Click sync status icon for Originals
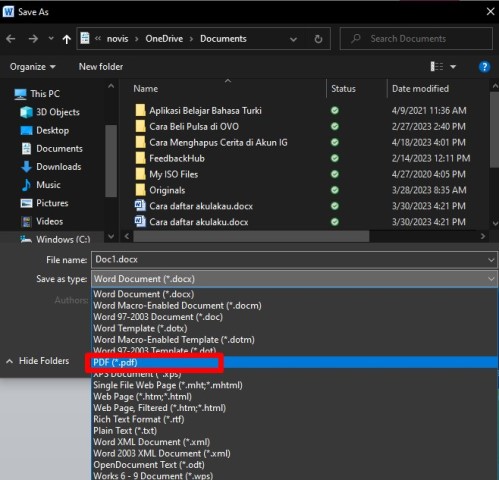Viewport: 499px width, 480px height. click(x=335, y=190)
